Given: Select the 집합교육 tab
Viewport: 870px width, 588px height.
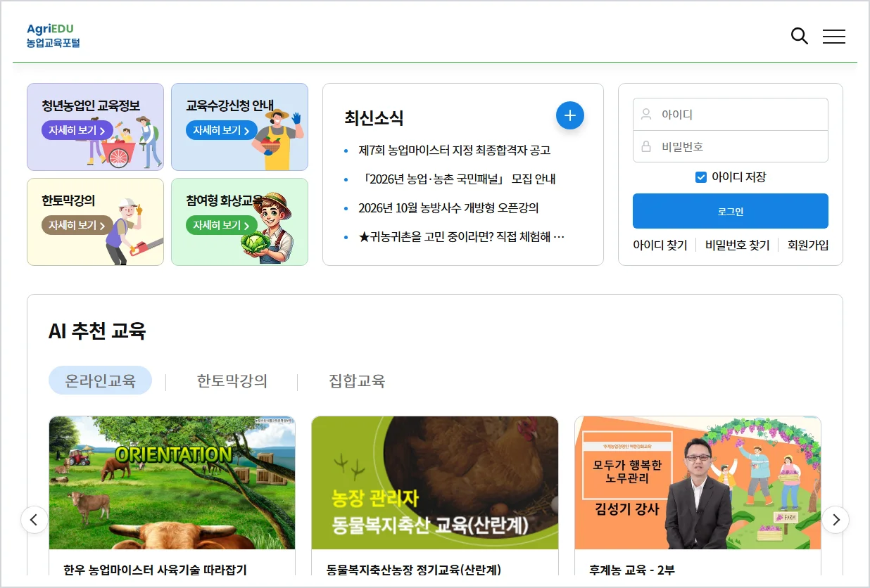Looking at the screenshot, I should (x=357, y=381).
